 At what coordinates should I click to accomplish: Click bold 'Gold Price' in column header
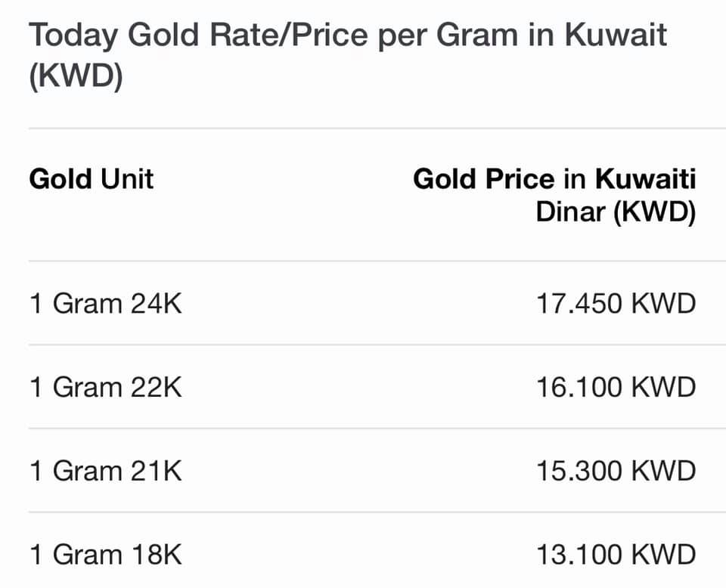pyautogui.click(x=483, y=178)
